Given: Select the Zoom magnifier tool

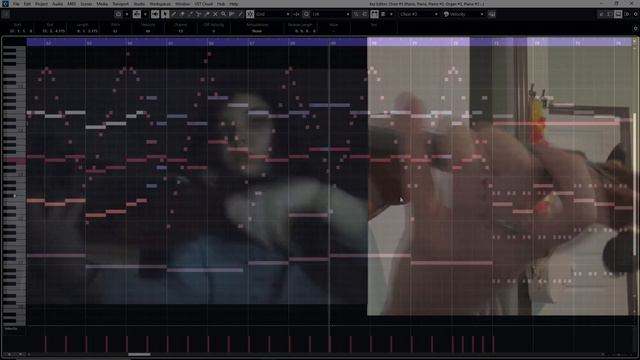Looking at the screenshot, I should click(223, 14).
